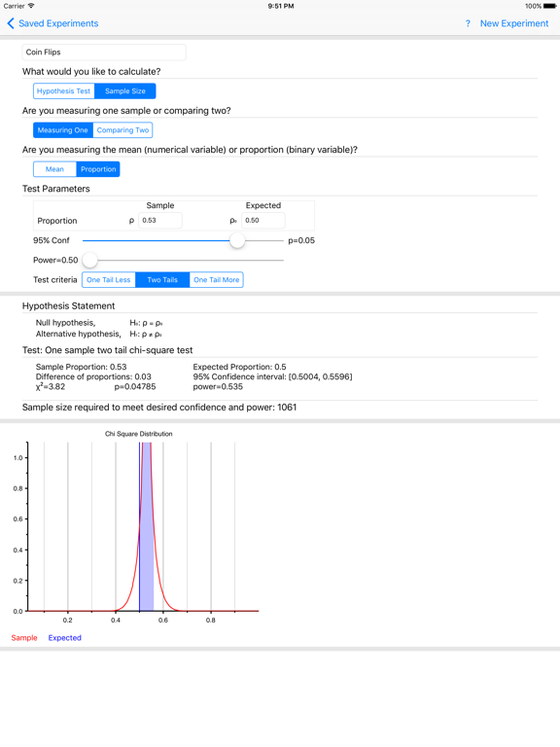Select One Tail Less criteria
The height and width of the screenshot is (747, 560).
pyautogui.click(x=109, y=280)
